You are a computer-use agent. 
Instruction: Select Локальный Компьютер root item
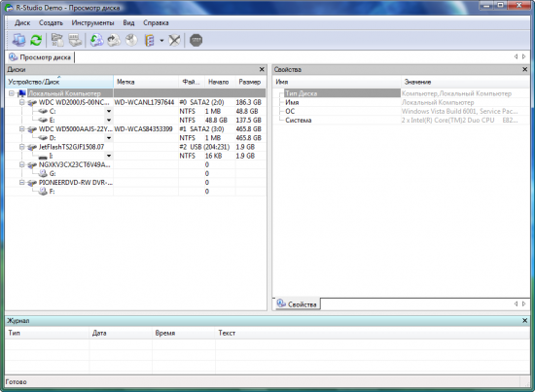[x=64, y=93]
